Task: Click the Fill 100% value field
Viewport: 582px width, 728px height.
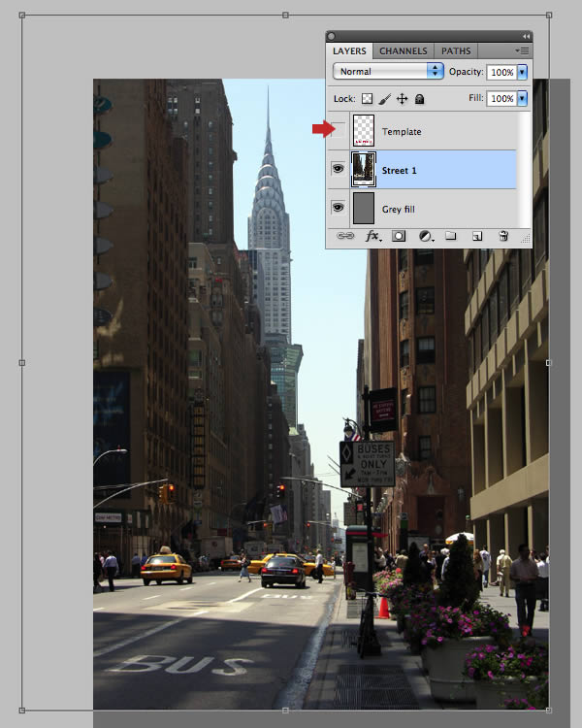Action: (x=501, y=98)
